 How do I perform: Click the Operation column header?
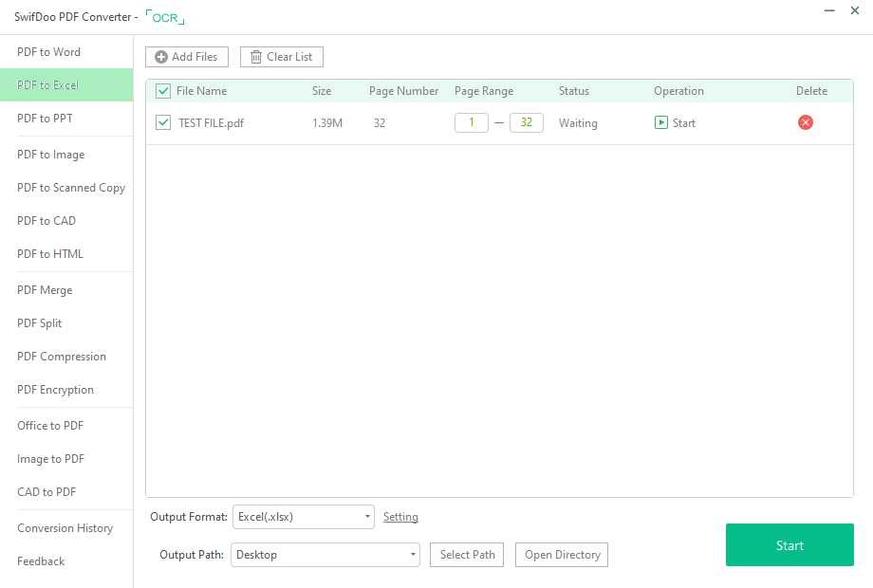coord(678,91)
